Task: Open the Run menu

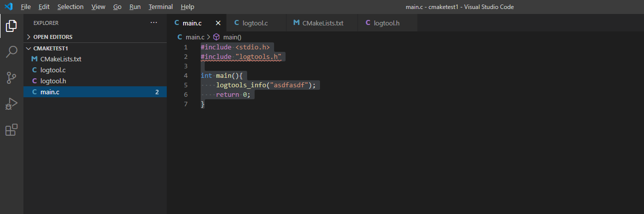Action: point(135,7)
